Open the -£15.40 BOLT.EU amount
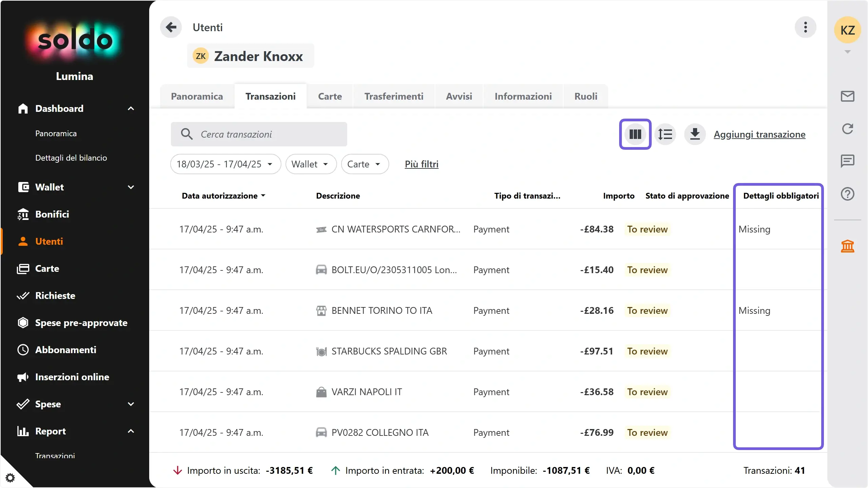This screenshot has width=868, height=488. (x=597, y=270)
